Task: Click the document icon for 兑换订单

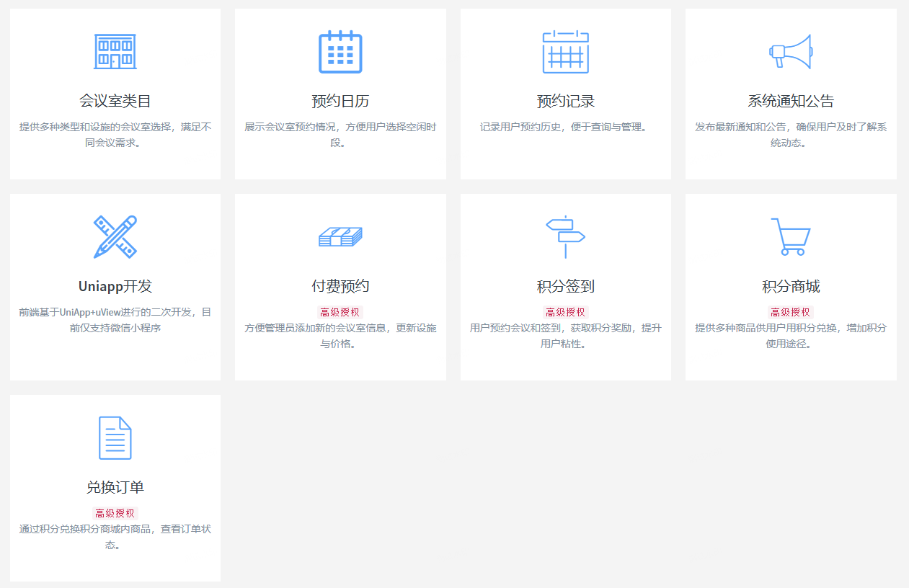Action: 115,438
